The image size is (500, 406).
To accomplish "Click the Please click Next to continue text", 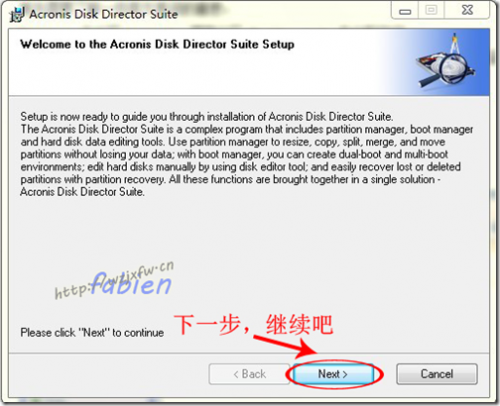I will tap(92, 332).
